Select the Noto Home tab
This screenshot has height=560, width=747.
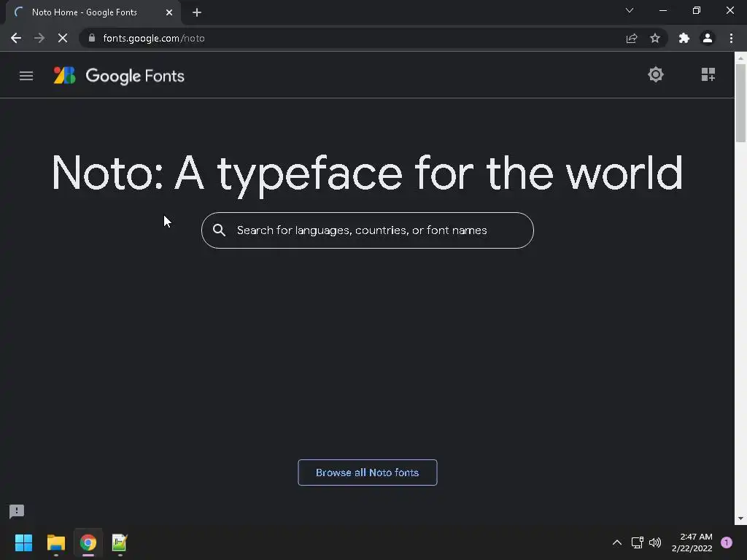(x=93, y=12)
